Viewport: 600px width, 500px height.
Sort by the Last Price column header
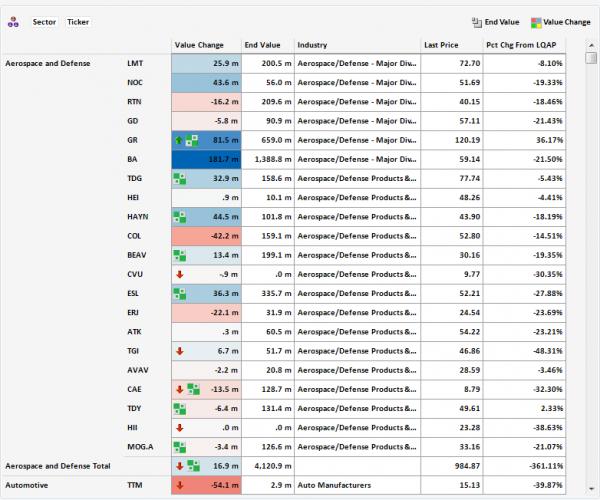452,45
